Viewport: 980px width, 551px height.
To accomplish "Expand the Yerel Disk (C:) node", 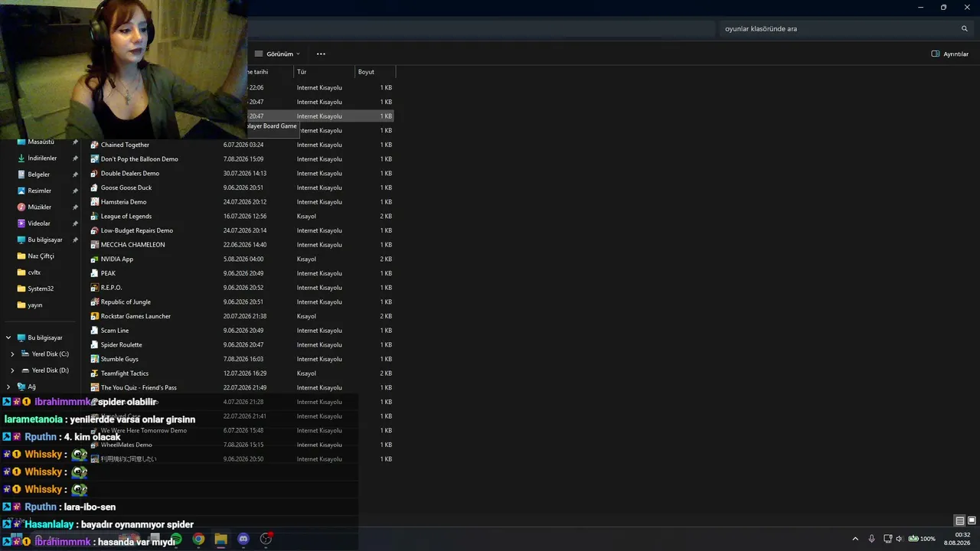I will pos(12,354).
